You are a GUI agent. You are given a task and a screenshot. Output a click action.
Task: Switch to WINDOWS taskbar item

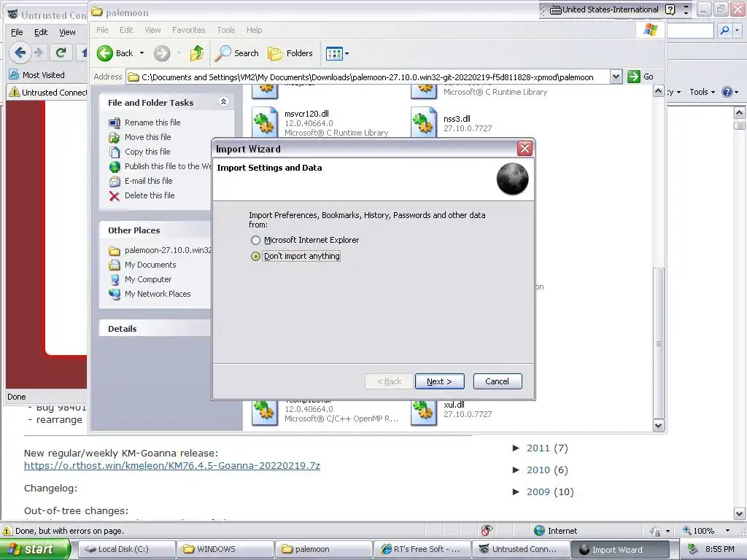point(225,549)
